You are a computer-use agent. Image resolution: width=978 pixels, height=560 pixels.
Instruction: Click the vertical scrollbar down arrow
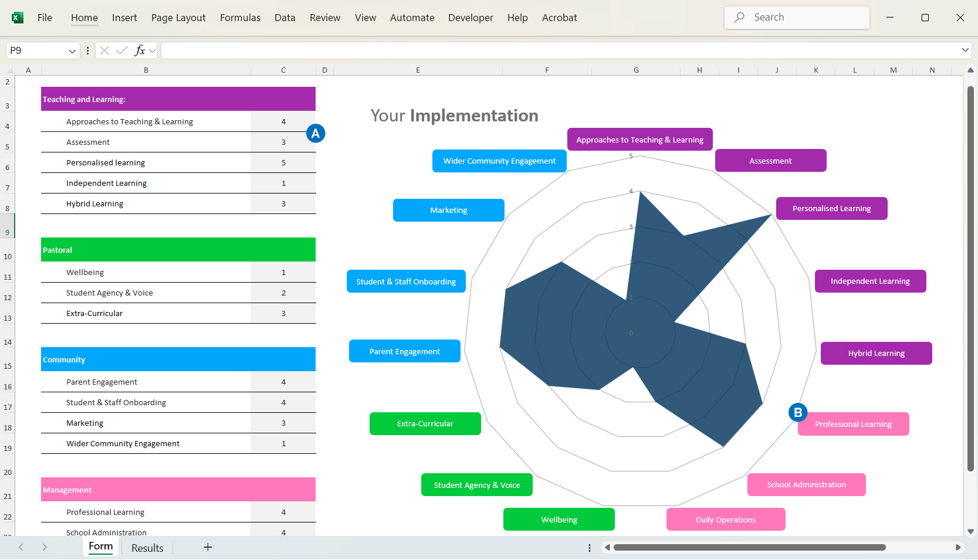point(970,531)
